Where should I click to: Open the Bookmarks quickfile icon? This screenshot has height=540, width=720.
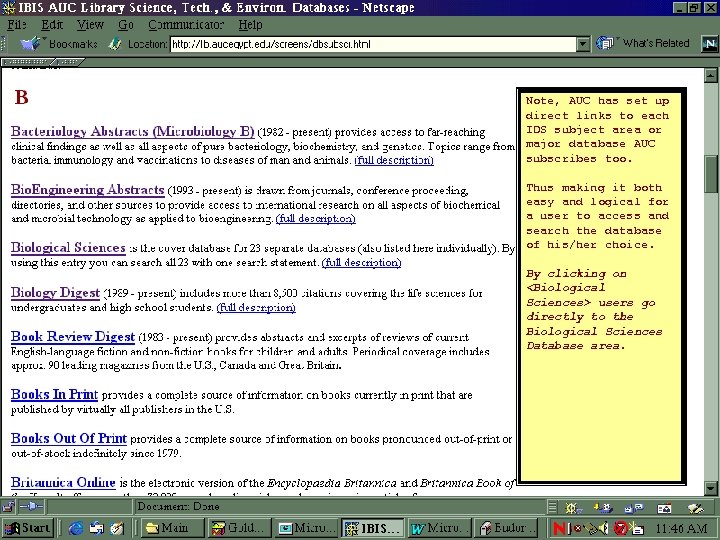pos(31,44)
